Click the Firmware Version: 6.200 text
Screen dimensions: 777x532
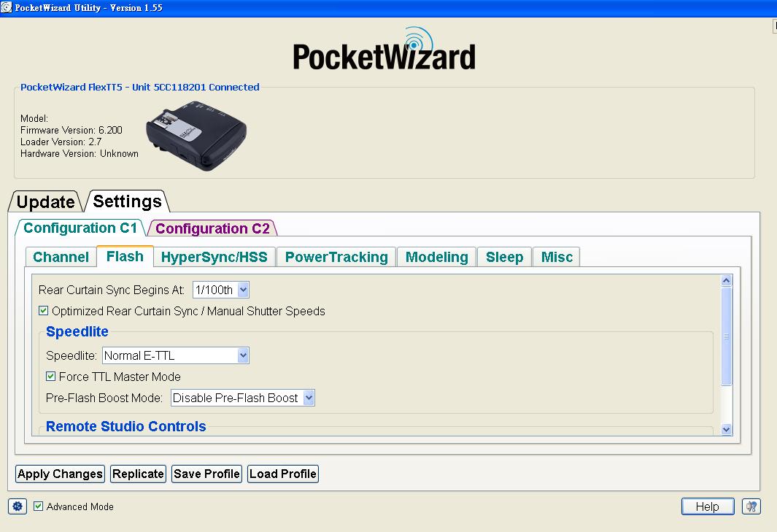pos(71,130)
